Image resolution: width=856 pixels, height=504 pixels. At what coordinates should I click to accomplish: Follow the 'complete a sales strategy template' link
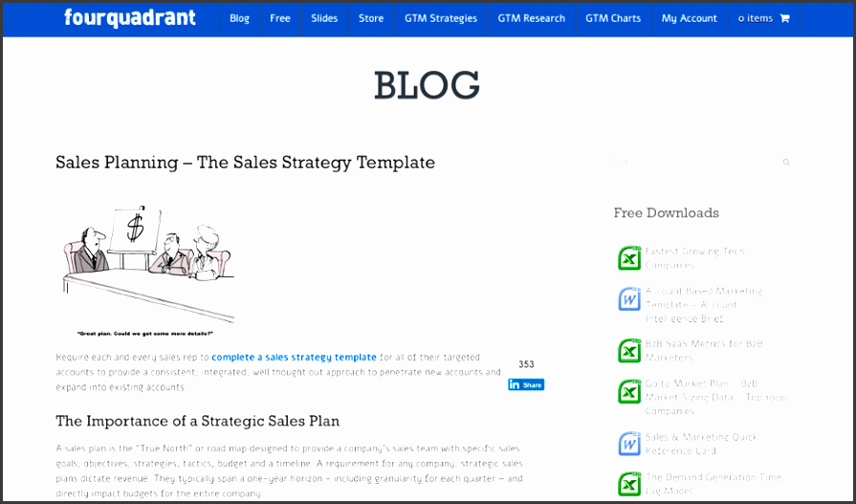294,357
